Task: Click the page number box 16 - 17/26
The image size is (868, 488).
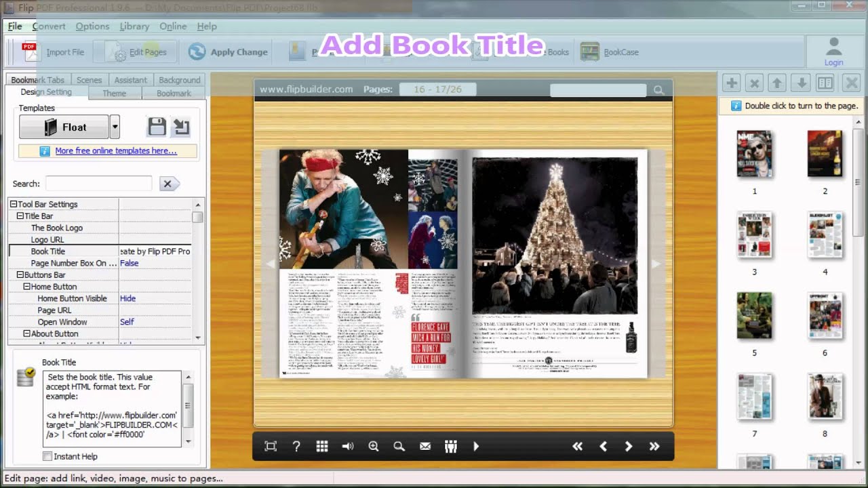Action: coord(437,89)
